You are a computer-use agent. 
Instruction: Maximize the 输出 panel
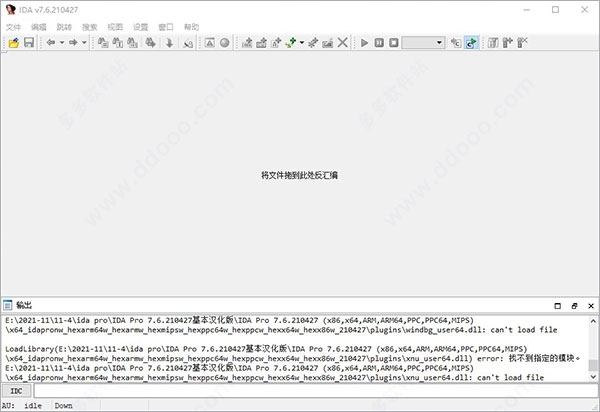click(x=558, y=306)
